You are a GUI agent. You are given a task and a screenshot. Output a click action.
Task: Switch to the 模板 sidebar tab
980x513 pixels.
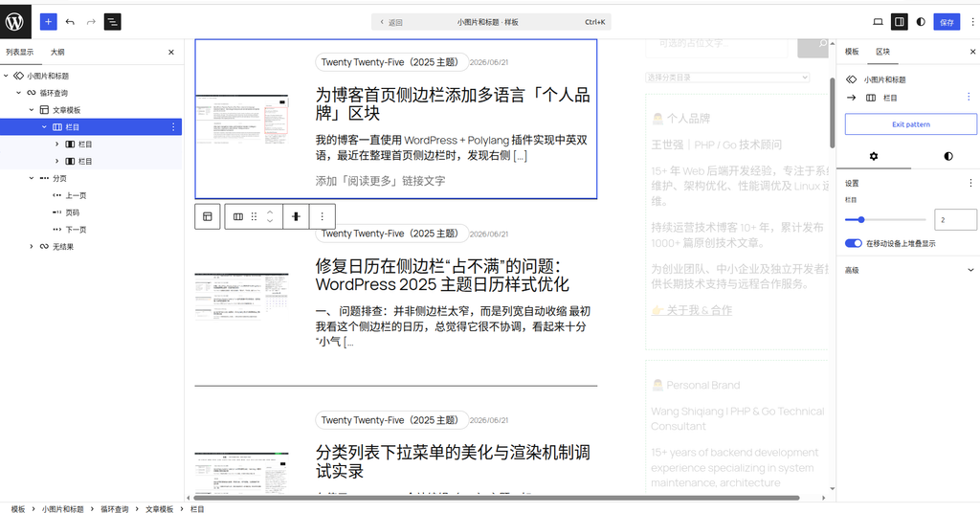(x=852, y=52)
